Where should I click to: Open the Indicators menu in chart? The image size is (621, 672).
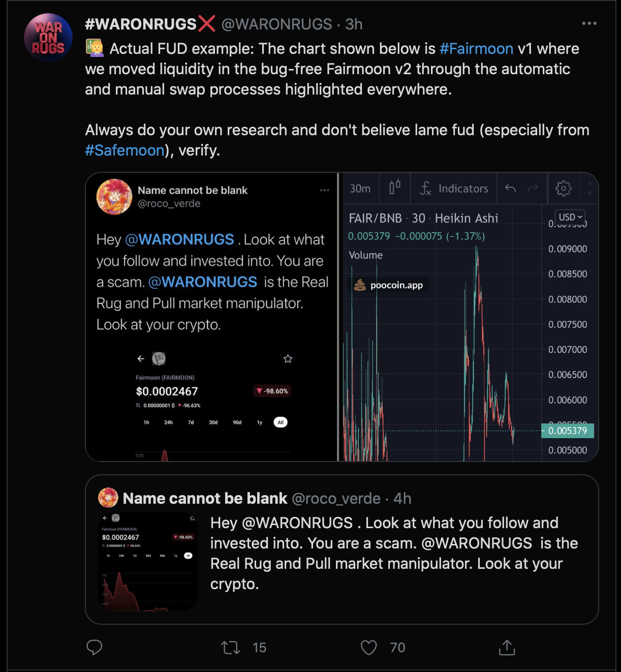(x=454, y=189)
